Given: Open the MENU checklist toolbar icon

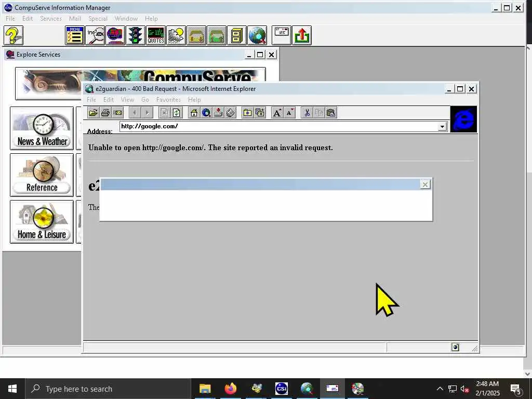Looking at the screenshot, I should 75,35.
